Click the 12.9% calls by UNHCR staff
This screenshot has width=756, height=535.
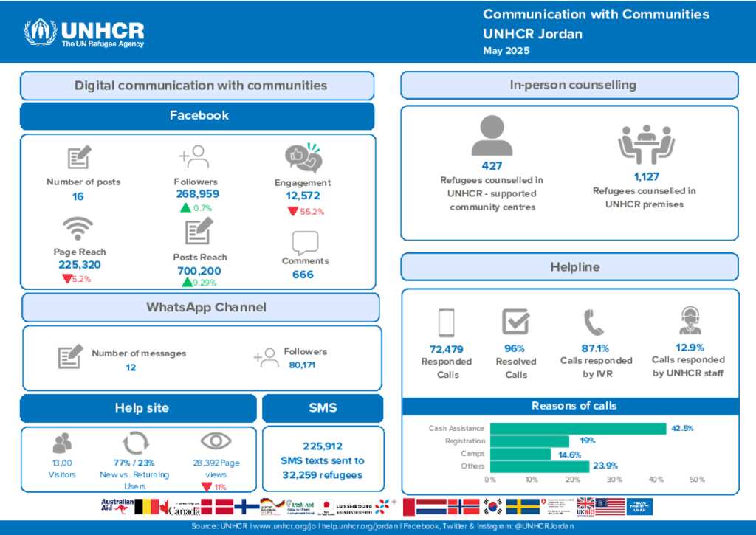[690, 347]
